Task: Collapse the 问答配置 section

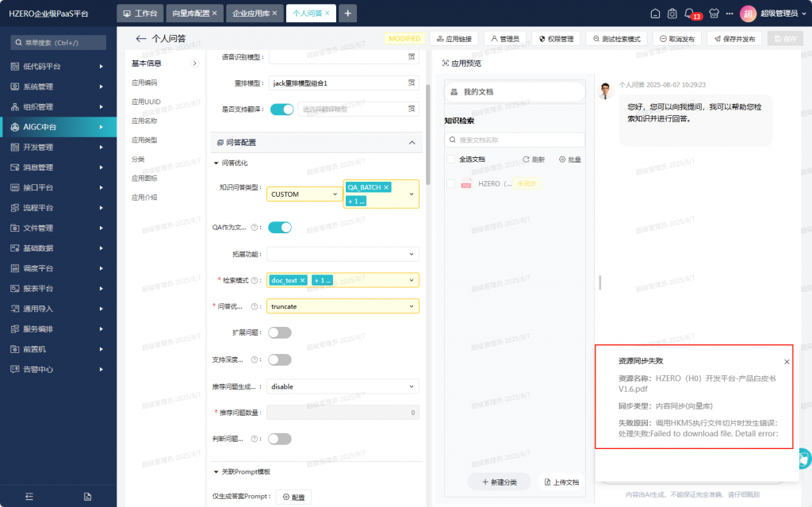Action: 411,143
